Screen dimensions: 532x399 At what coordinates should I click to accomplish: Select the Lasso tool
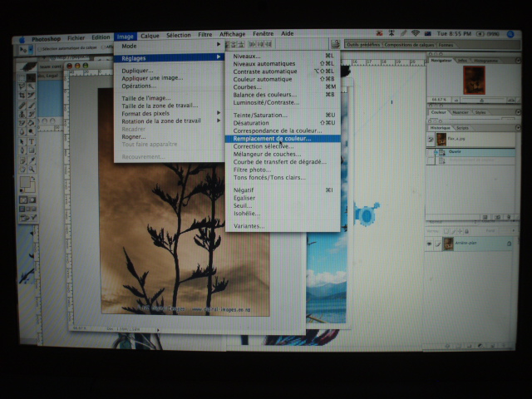coord(22,86)
